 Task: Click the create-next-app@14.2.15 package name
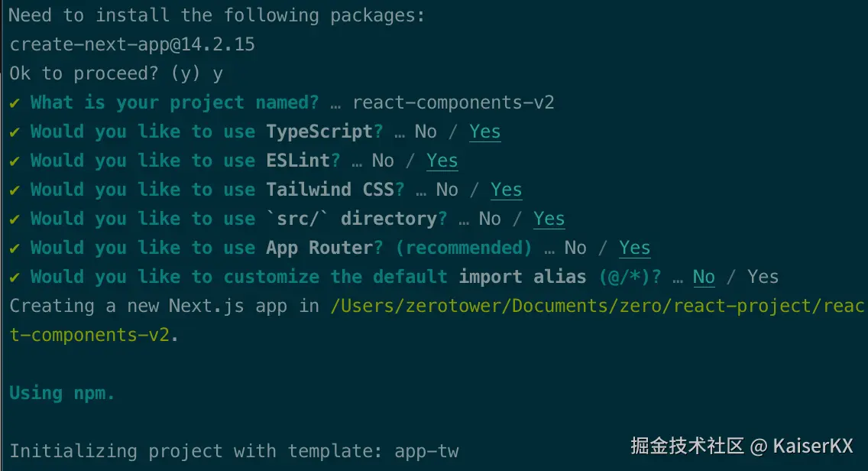point(132,45)
